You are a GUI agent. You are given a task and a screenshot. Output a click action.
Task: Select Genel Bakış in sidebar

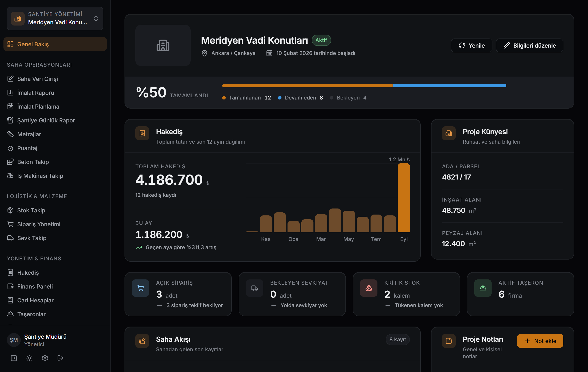(55, 44)
